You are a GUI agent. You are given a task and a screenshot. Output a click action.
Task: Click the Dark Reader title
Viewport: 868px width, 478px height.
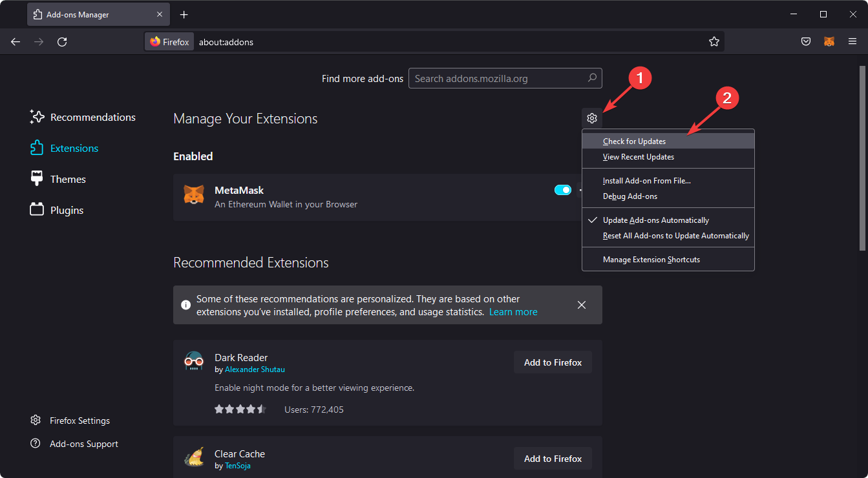click(x=241, y=358)
